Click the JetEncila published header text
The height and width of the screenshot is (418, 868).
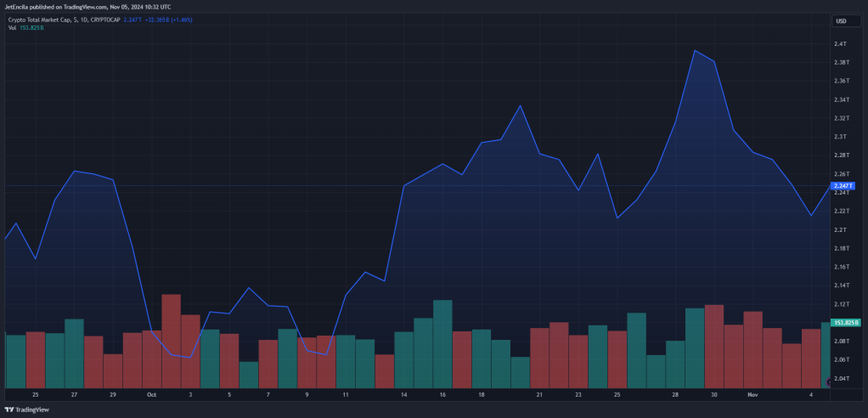87,7
